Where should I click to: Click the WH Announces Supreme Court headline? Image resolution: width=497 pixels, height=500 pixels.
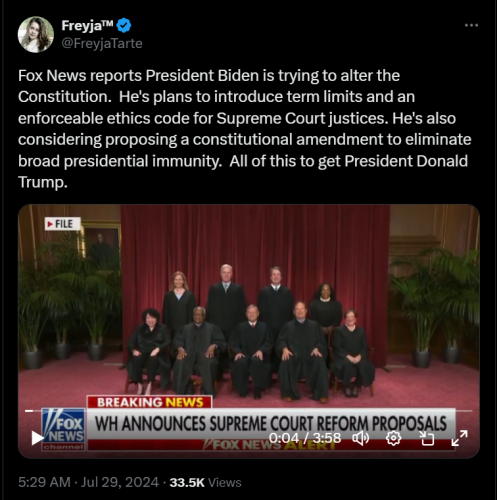(x=271, y=424)
